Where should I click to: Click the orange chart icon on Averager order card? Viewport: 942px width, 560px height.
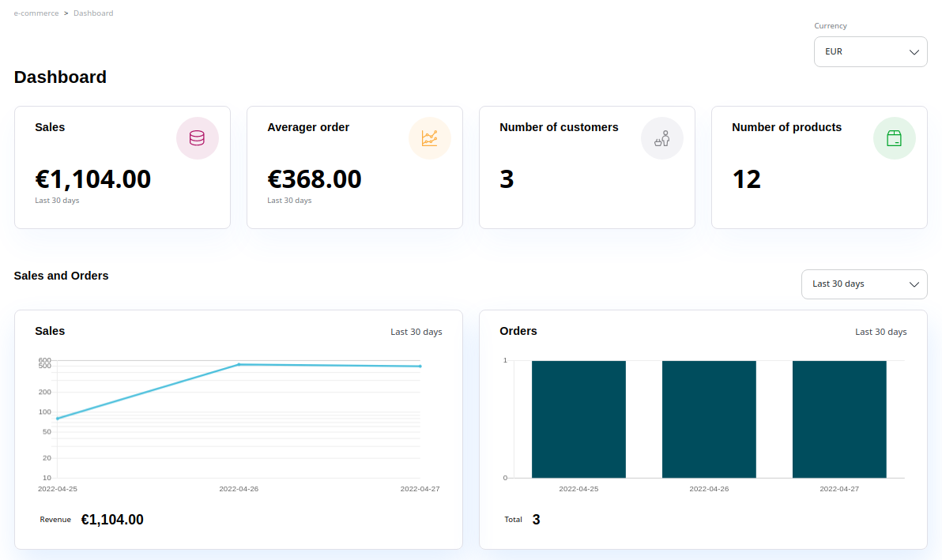429,138
